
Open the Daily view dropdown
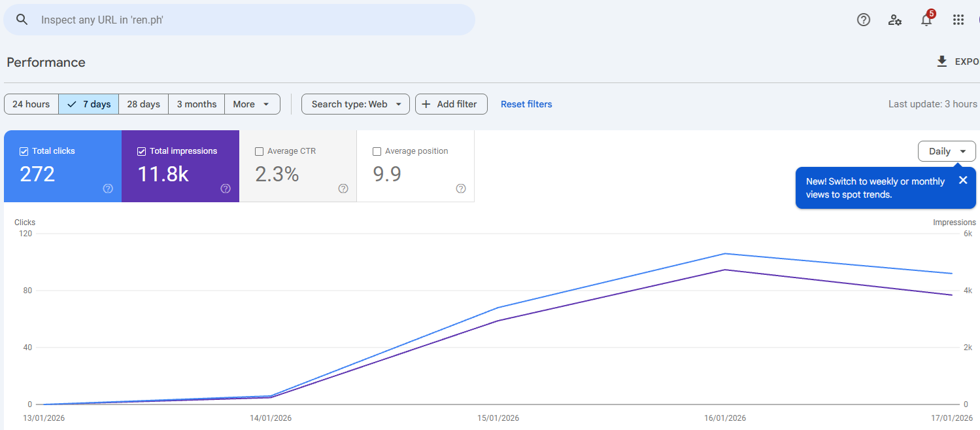point(946,151)
